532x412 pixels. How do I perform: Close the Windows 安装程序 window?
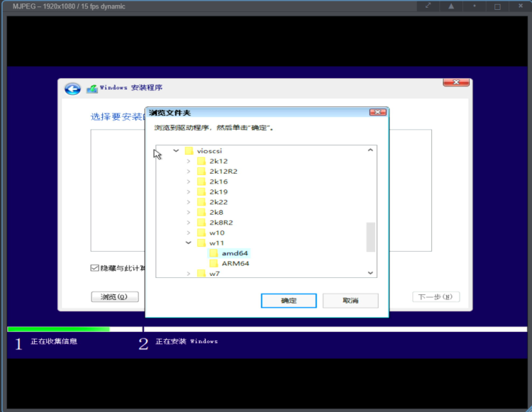(456, 82)
